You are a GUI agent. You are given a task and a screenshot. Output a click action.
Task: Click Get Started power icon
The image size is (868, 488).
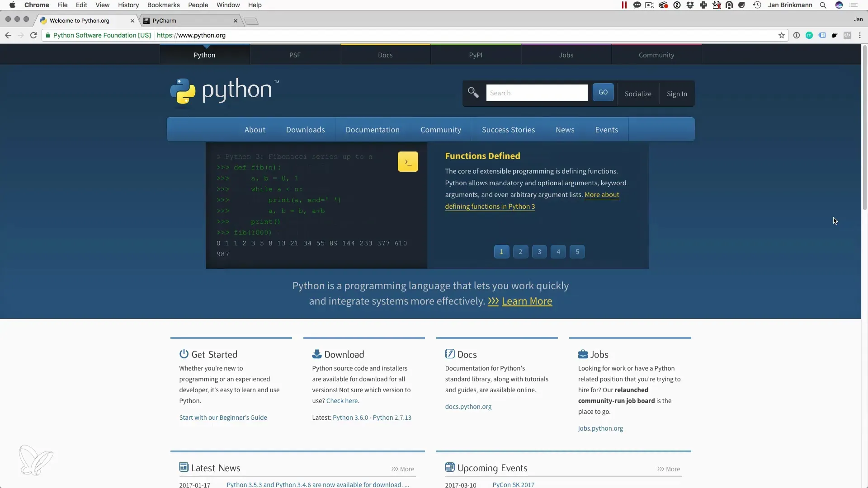tap(184, 354)
